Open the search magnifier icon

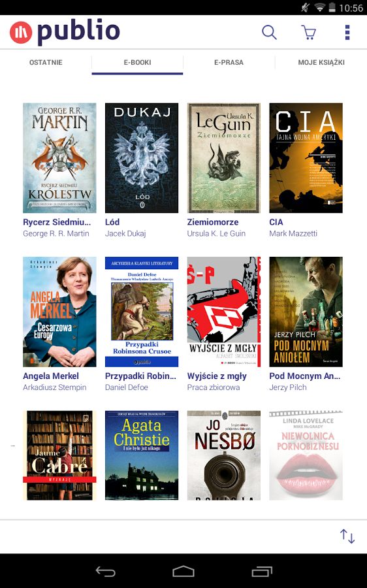pyautogui.click(x=269, y=33)
